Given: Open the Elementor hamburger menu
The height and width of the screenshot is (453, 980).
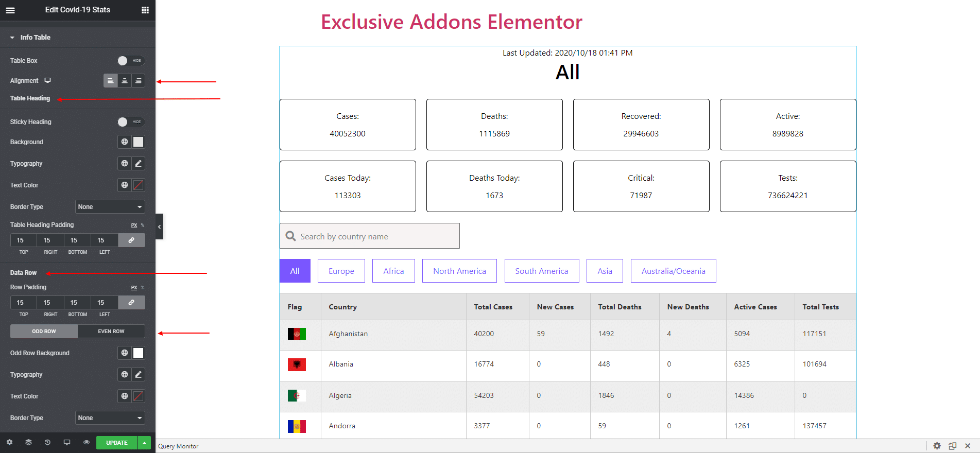Looking at the screenshot, I should click(10, 10).
